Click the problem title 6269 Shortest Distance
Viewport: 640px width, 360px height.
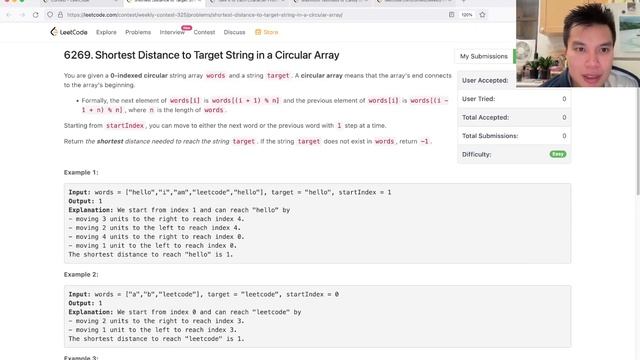201,55
